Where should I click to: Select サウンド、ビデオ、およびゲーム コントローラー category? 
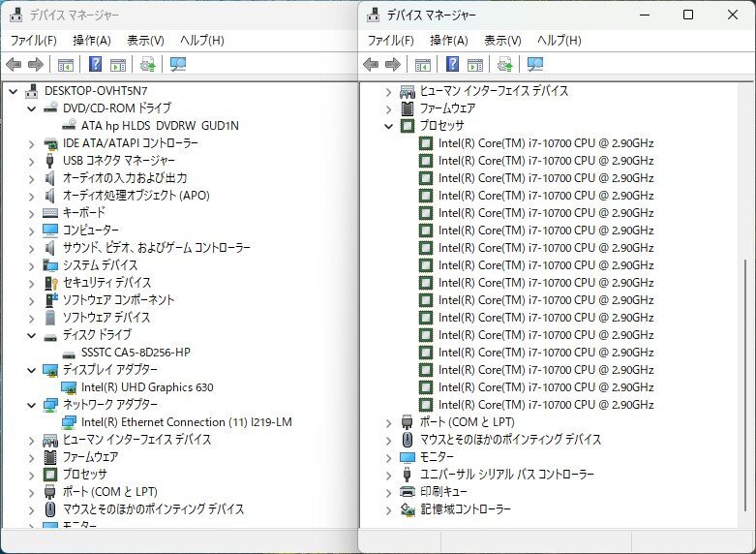(157, 248)
